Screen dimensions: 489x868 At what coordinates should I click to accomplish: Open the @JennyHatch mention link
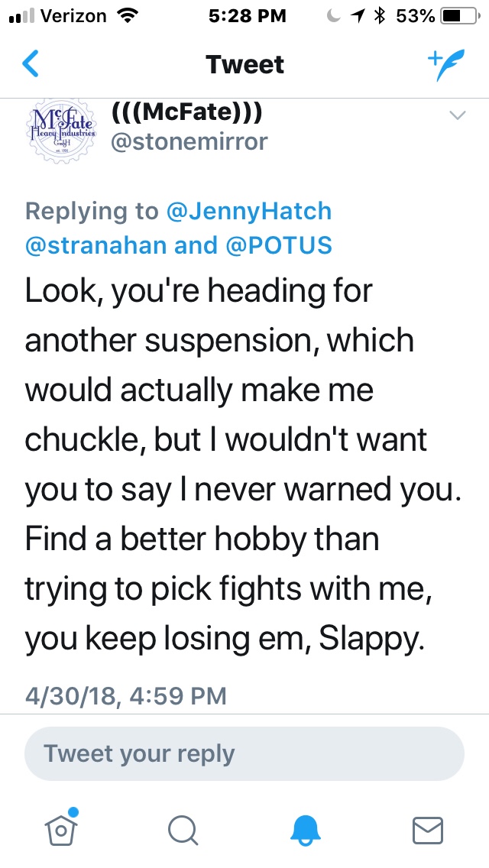(x=249, y=211)
